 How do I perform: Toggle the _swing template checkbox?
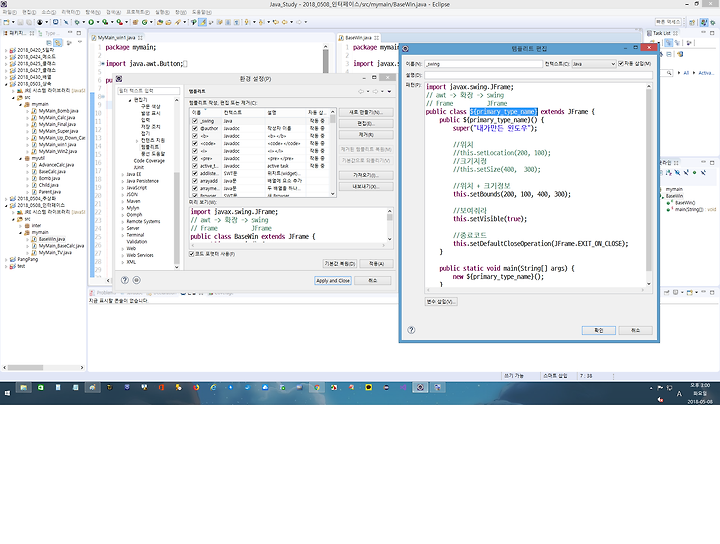(195, 121)
